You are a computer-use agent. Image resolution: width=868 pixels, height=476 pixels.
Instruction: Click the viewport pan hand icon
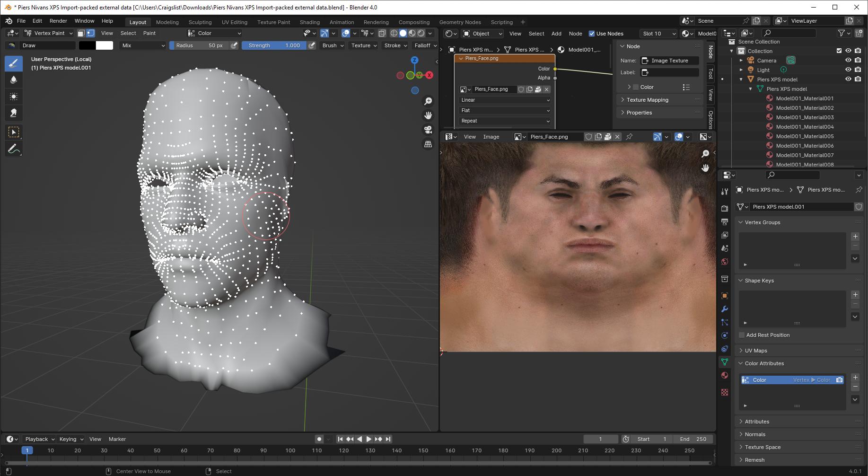(428, 115)
